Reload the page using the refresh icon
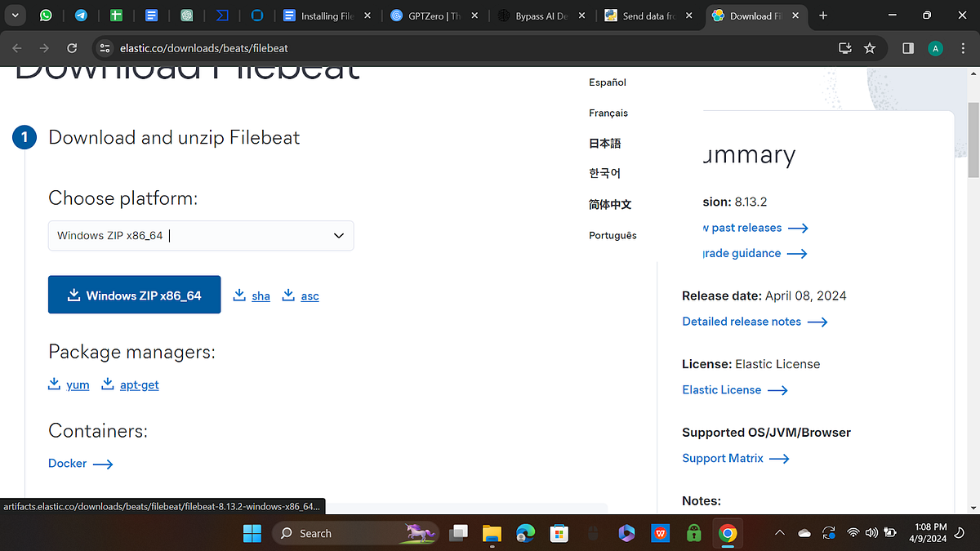The height and width of the screenshot is (551, 980). pos(72,48)
